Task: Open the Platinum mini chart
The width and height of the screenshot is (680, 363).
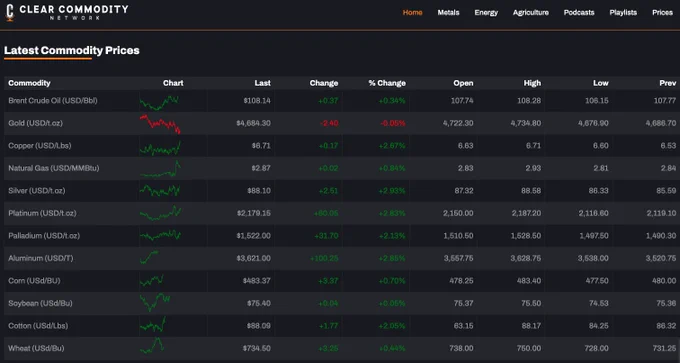Action: [x=160, y=213]
